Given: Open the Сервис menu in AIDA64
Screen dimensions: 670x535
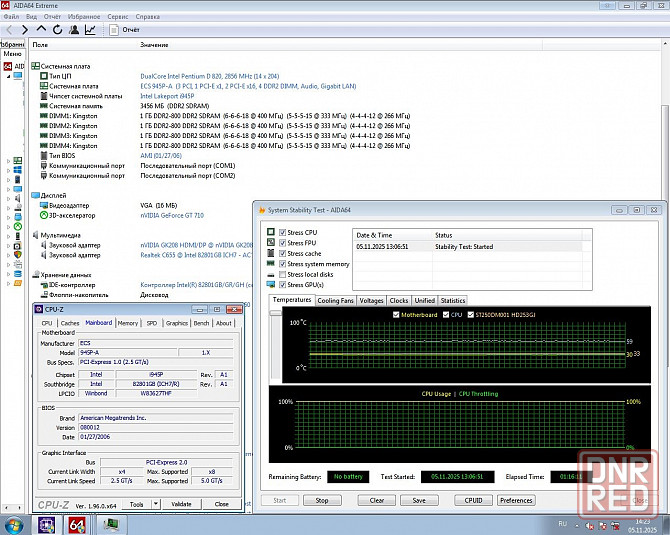Looking at the screenshot, I should (117, 17).
